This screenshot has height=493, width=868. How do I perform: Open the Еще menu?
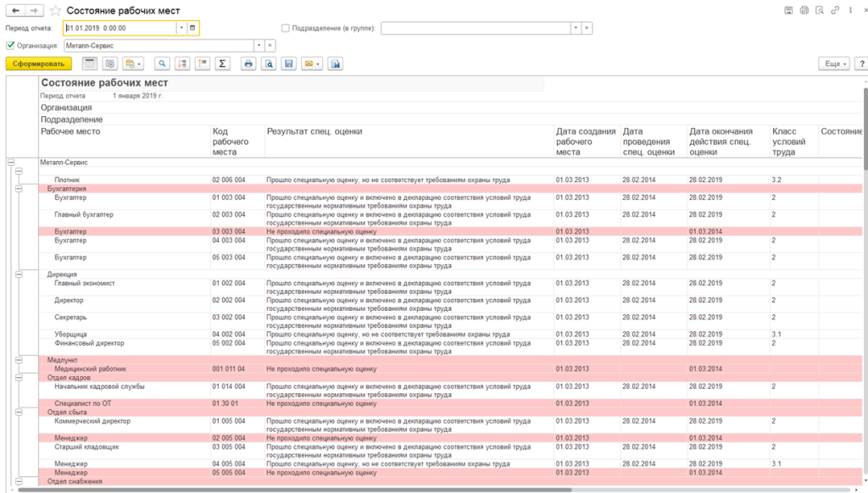coord(834,64)
